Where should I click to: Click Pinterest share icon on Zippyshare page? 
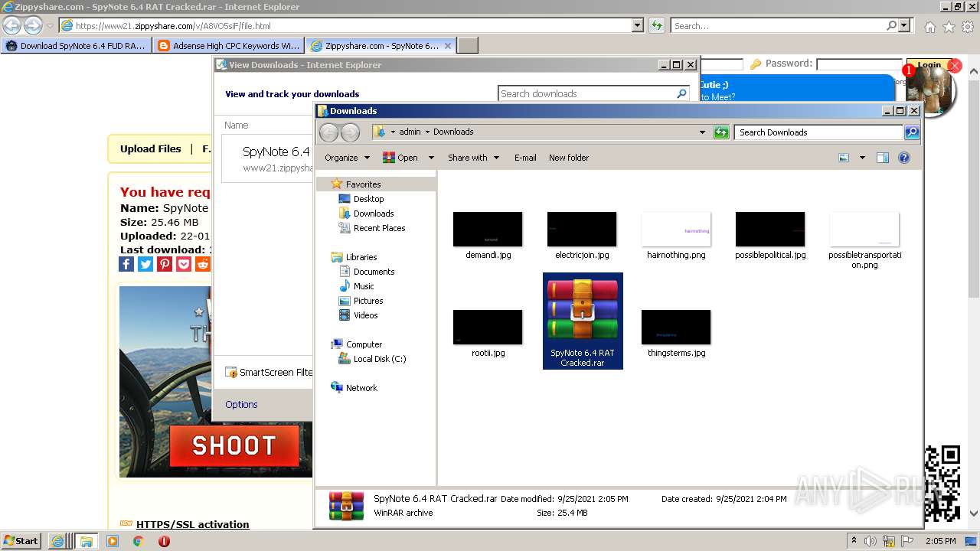[165, 264]
